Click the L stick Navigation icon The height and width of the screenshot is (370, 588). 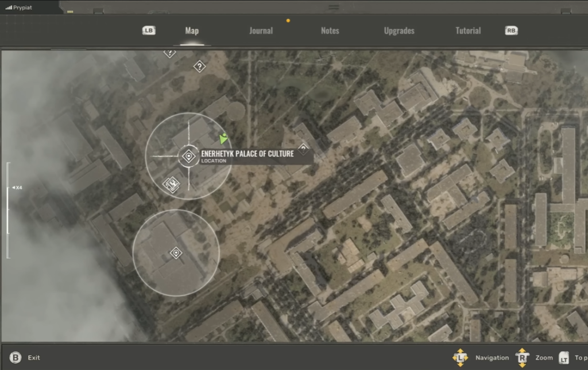[x=460, y=357]
